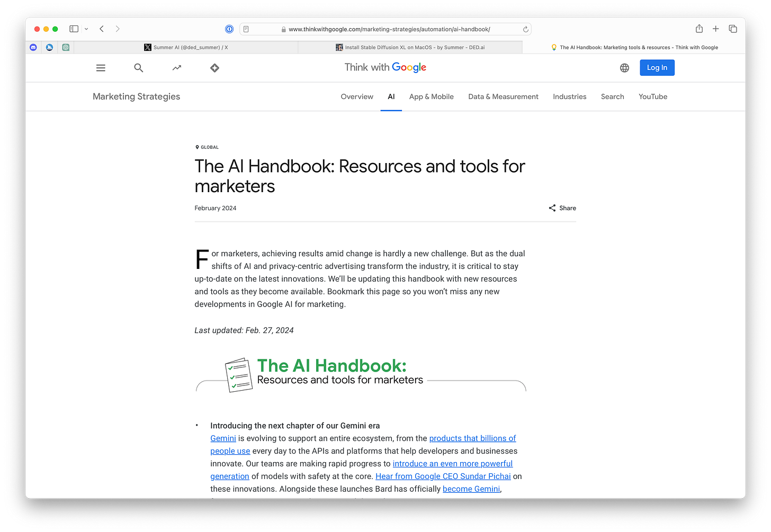
Task: Open the second pinned tab with sailboat icon
Action: coord(49,47)
